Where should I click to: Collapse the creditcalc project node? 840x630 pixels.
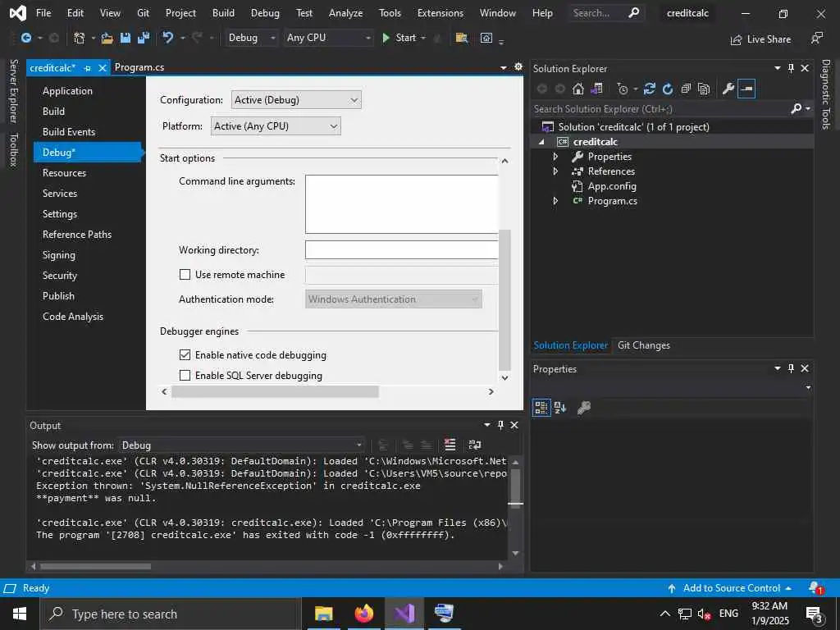(541, 142)
